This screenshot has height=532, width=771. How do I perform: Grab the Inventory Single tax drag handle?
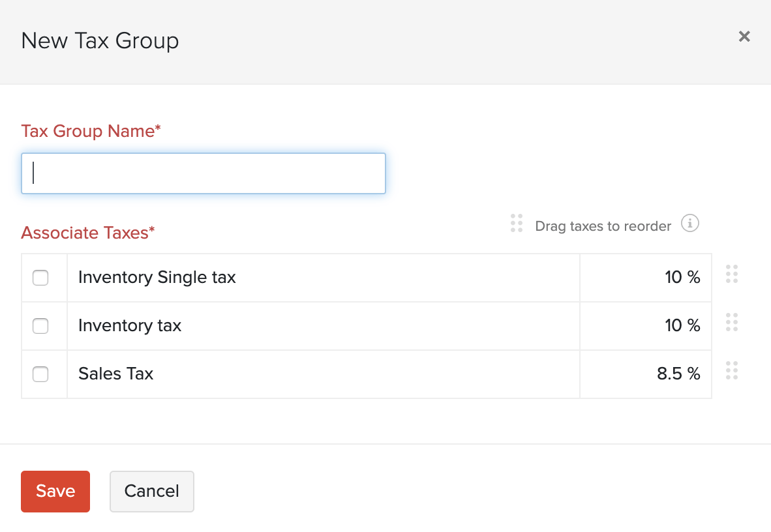pyautogui.click(x=732, y=274)
